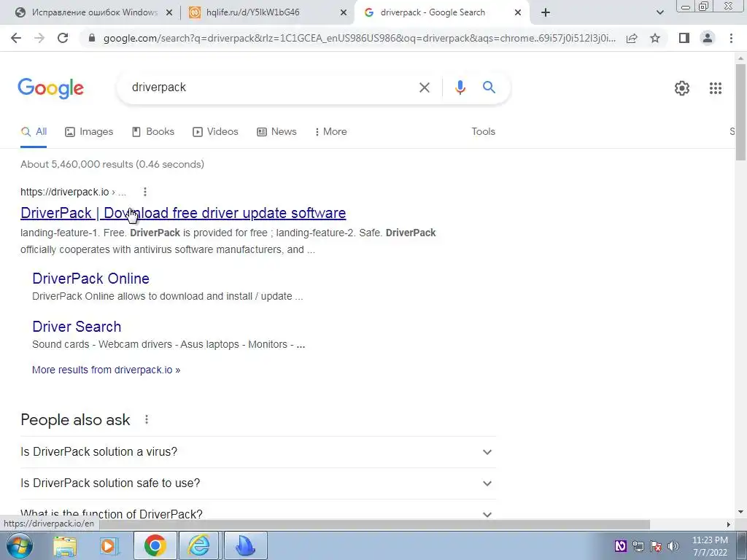Click the volume speaker tray icon

tap(673, 546)
